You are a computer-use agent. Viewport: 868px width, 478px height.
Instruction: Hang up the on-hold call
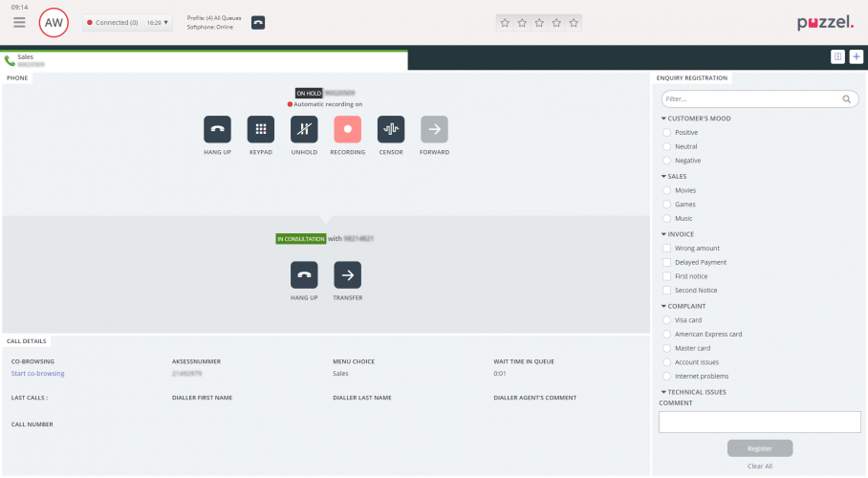coord(217,129)
